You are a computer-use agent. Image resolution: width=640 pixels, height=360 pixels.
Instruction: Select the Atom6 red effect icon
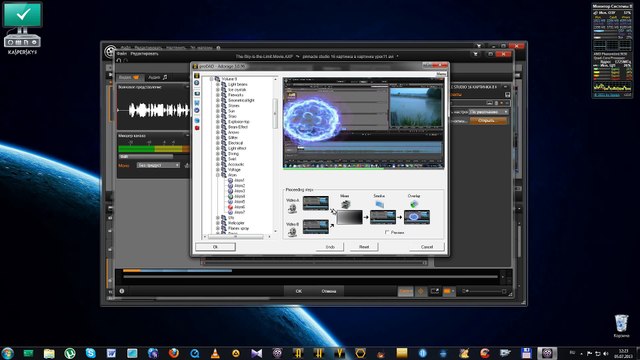click(x=230, y=207)
